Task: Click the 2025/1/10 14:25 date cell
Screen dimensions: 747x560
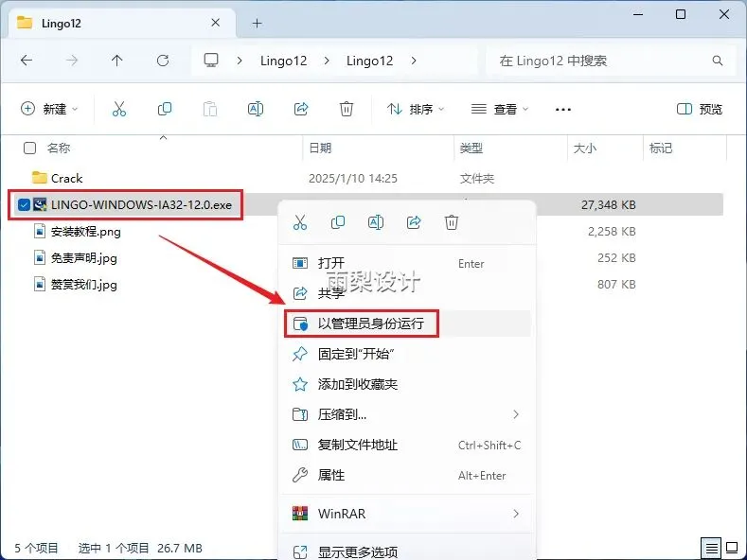Action: [353, 178]
